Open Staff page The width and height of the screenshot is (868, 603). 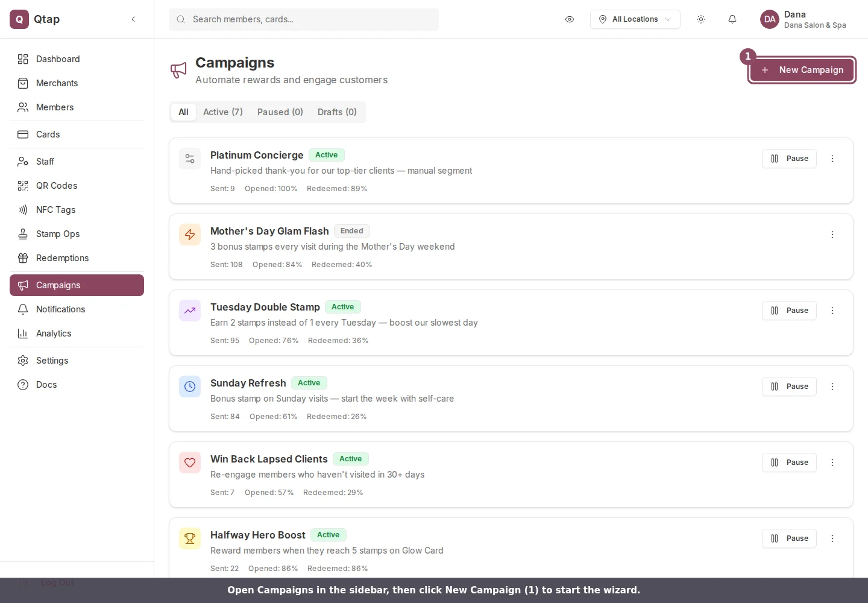click(x=77, y=162)
